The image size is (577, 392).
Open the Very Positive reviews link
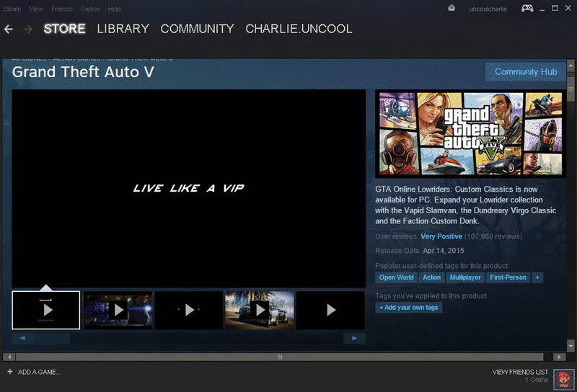click(x=441, y=236)
